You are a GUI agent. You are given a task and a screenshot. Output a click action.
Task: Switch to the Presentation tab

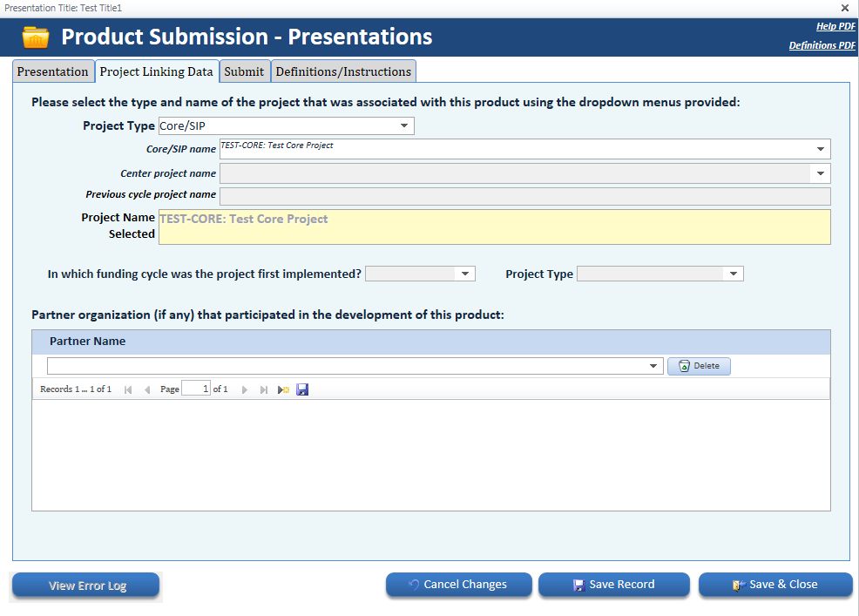(x=52, y=71)
